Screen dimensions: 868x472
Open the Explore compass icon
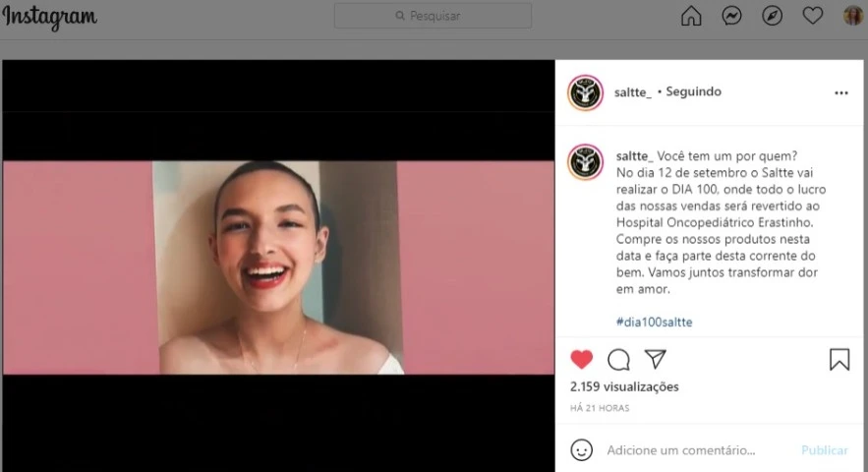tap(772, 16)
